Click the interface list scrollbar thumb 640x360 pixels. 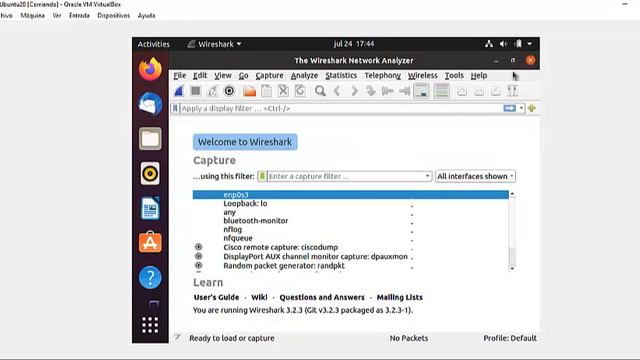pyautogui.click(x=512, y=256)
